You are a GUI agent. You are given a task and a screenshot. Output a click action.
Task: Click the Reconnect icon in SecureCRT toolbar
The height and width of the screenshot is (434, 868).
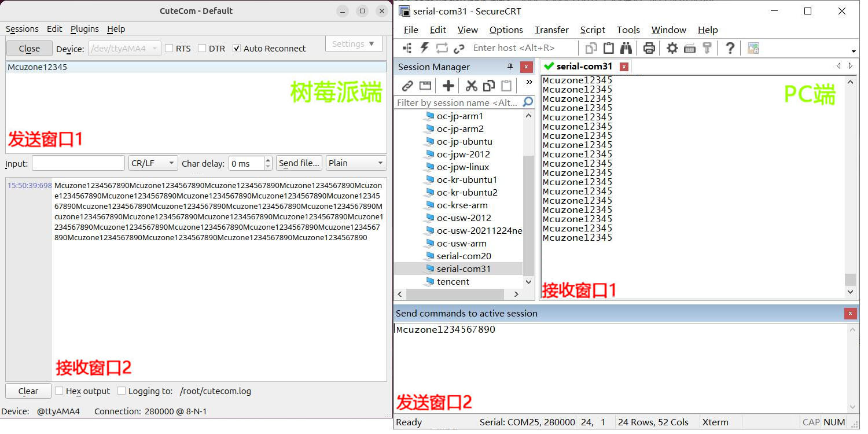click(x=442, y=48)
